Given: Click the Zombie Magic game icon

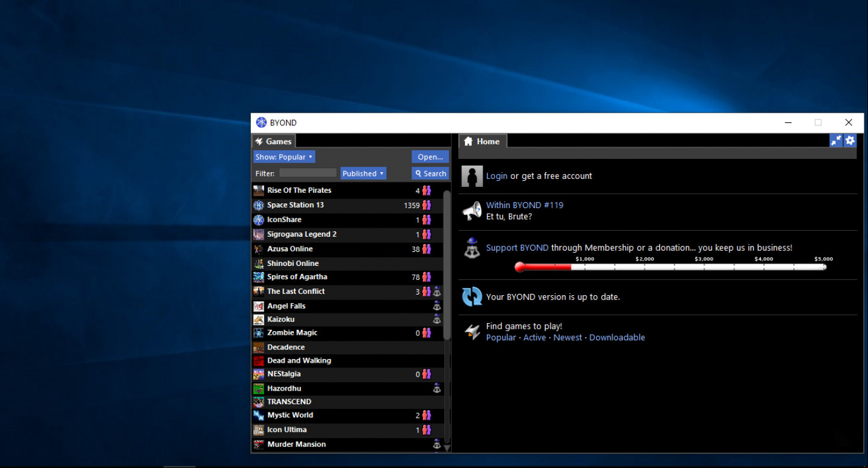Looking at the screenshot, I should pos(259,333).
